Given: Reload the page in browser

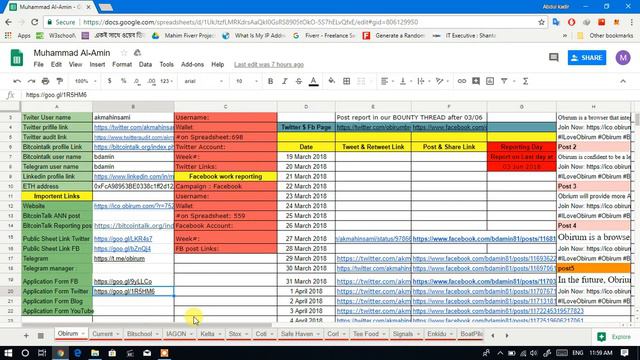Looking at the screenshot, I should pos(35,22).
